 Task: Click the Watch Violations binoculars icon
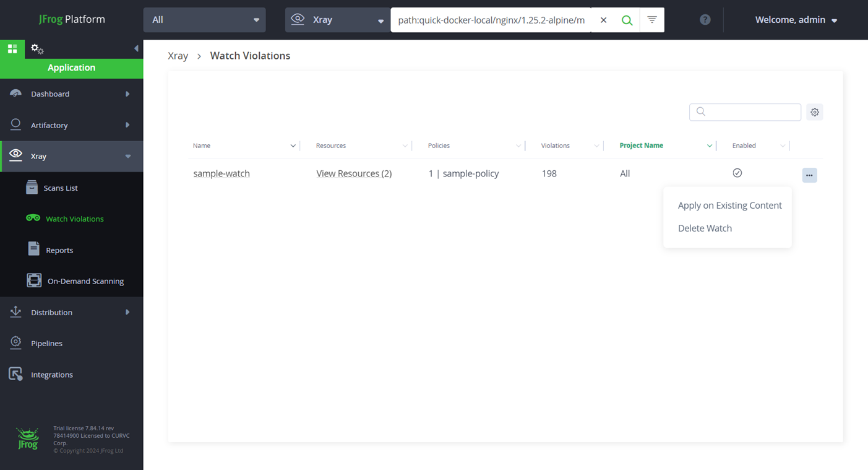33,218
